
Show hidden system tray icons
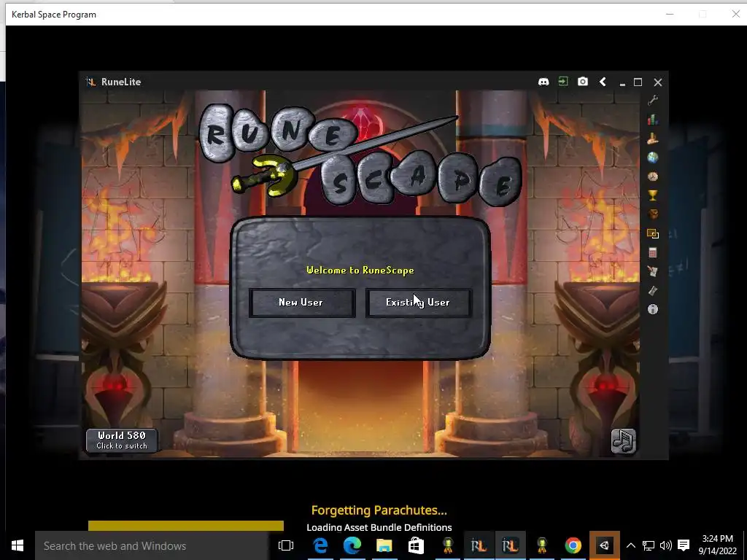click(x=630, y=545)
